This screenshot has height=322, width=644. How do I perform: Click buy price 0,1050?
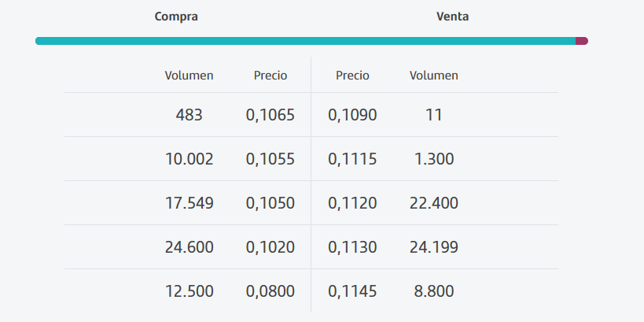(x=270, y=203)
